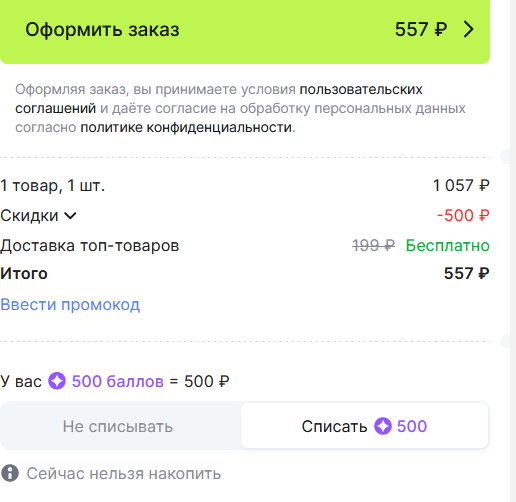
Task: Select the Не списывать option
Action: pyautogui.click(x=118, y=426)
